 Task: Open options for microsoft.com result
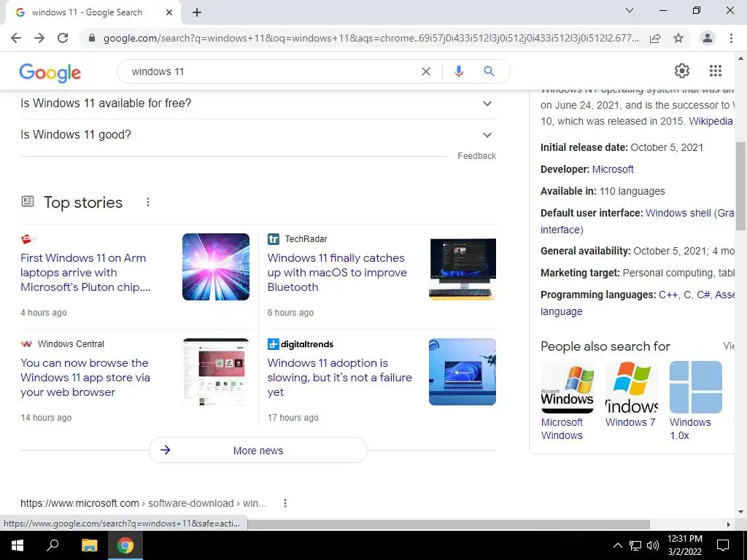click(285, 503)
